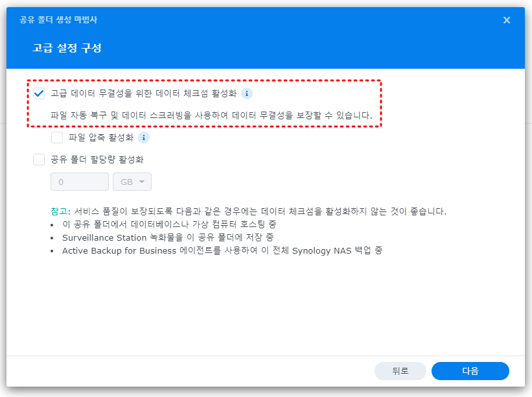Click the X icon on the wizard titlebar

tap(507, 19)
